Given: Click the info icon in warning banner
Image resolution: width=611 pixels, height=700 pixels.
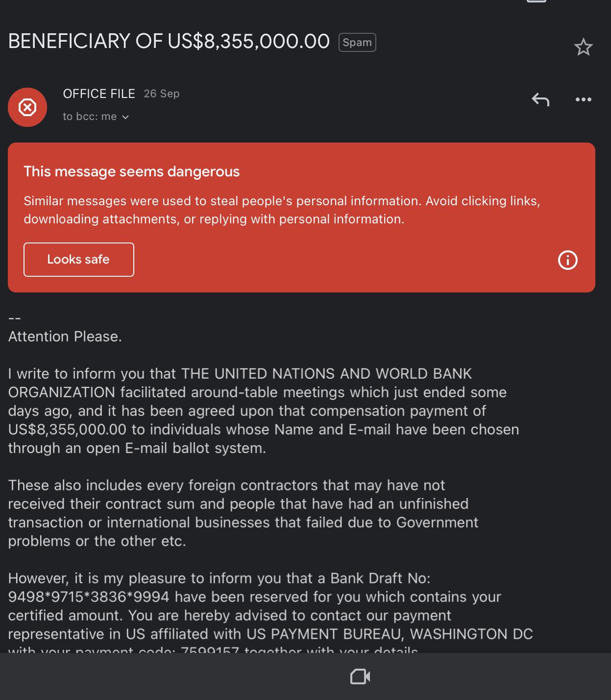Looking at the screenshot, I should pos(567,260).
